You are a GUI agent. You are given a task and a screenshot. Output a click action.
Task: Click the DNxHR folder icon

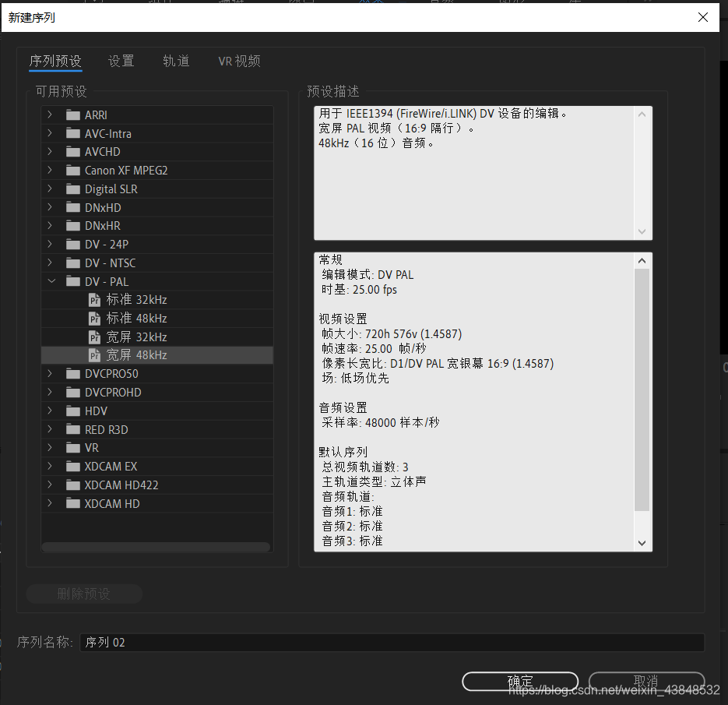73,226
